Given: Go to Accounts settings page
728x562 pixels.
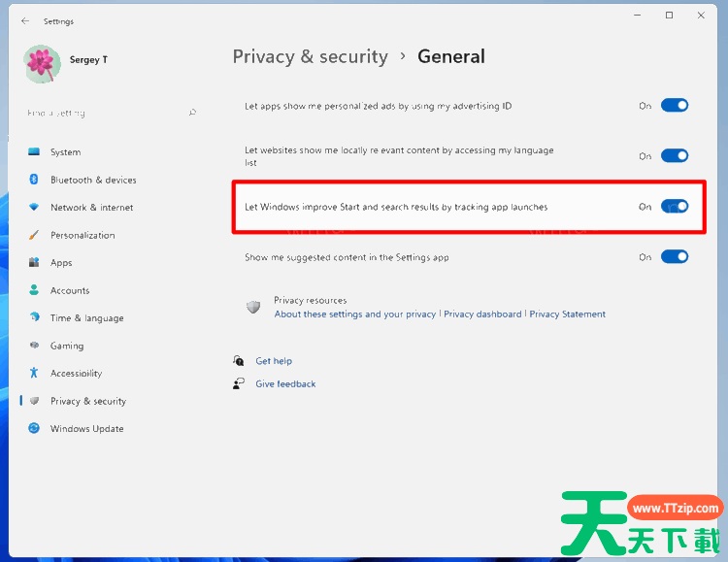Looking at the screenshot, I should (x=70, y=290).
